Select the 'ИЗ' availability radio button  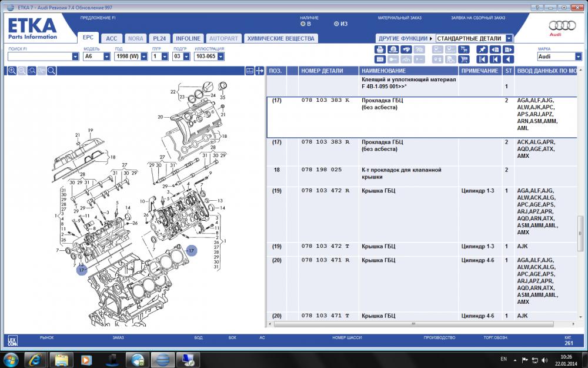coord(336,24)
